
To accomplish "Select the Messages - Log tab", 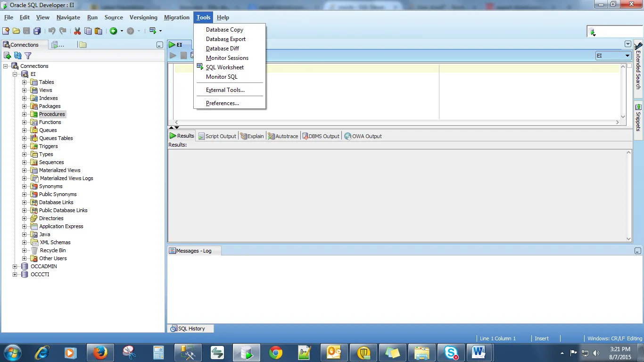I will tap(194, 251).
